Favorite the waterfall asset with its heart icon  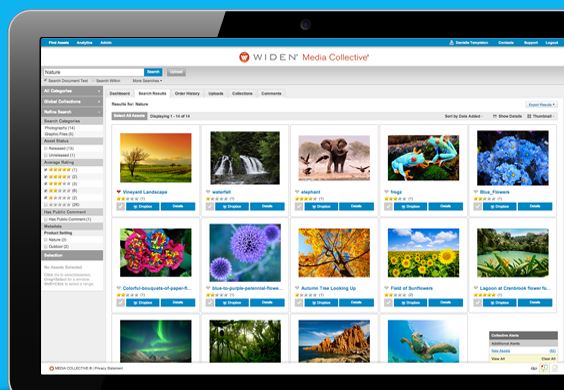208,192
